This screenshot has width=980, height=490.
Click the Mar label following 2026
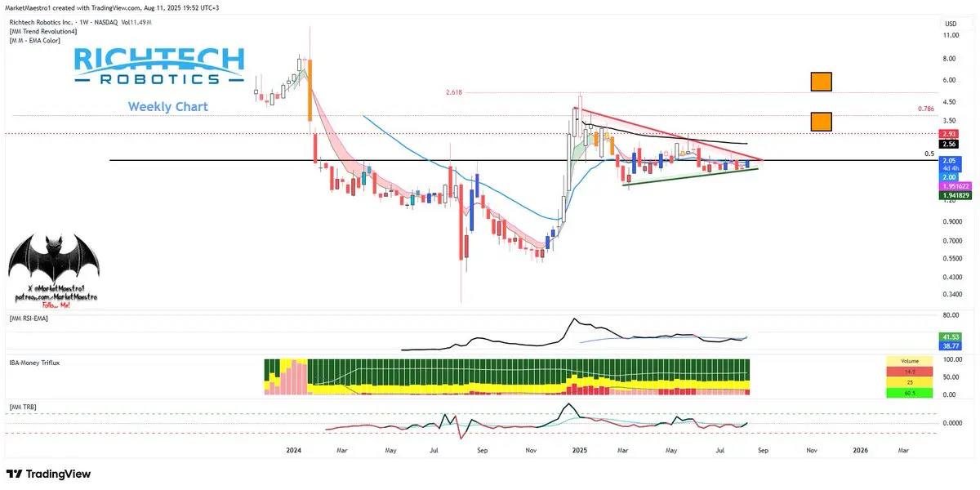click(903, 450)
